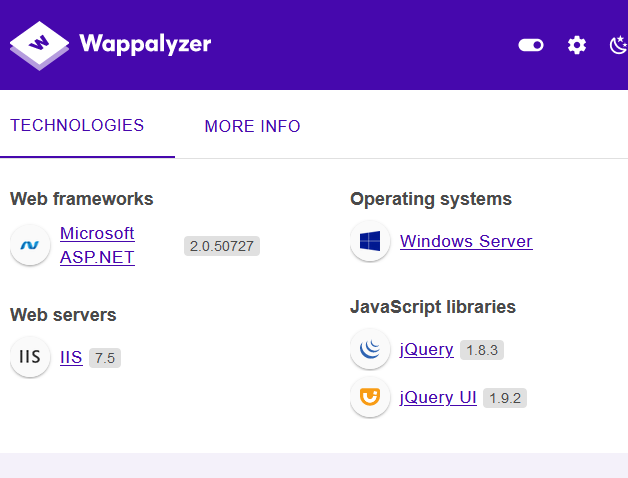
Task: Click the jQuery UI orange icon
Action: [370, 397]
